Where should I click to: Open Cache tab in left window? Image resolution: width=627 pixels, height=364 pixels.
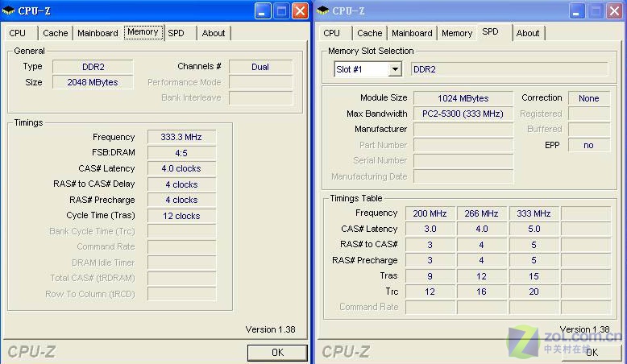(55, 33)
